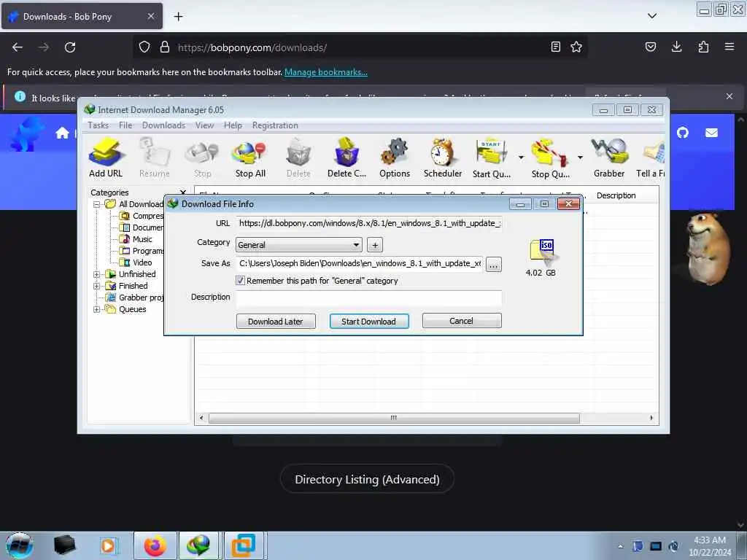Open the Scheduler clock icon

pyautogui.click(x=443, y=158)
